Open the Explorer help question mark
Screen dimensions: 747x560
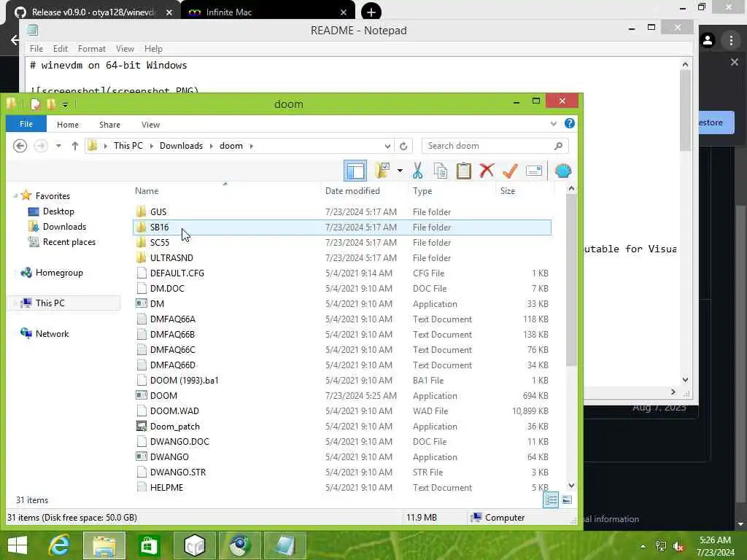(569, 123)
